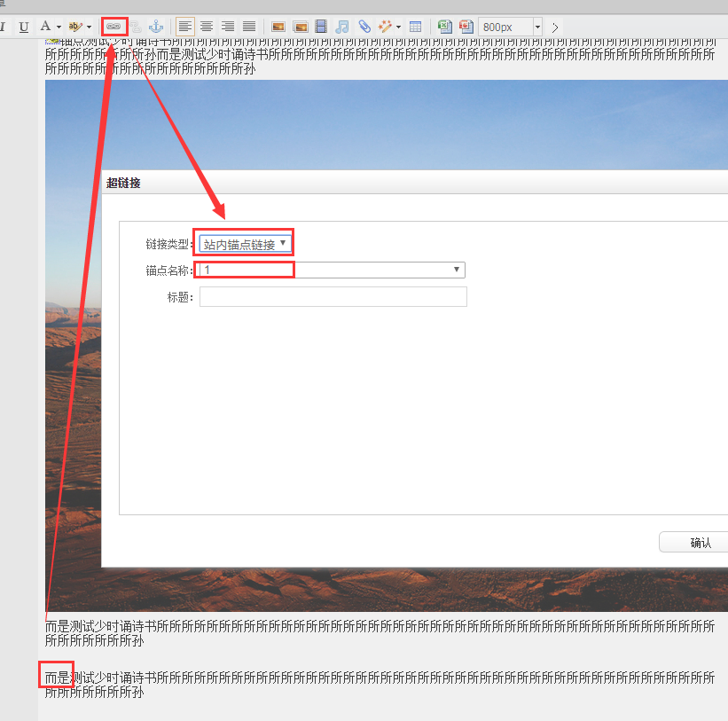Expand the 锚点名称 dropdown list

click(x=457, y=270)
